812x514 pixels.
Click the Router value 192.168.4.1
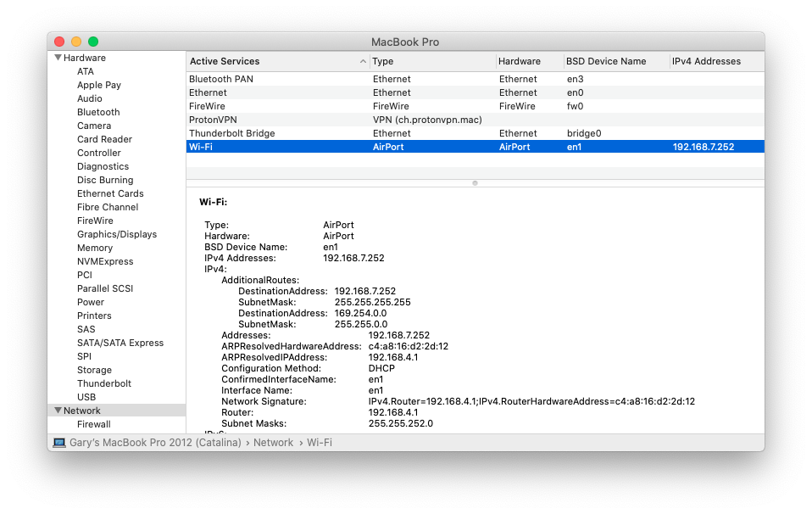(x=393, y=412)
